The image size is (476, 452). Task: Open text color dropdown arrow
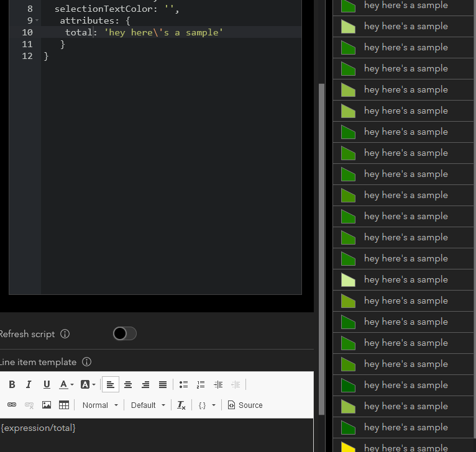pyautogui.click(x=72, y=385)
